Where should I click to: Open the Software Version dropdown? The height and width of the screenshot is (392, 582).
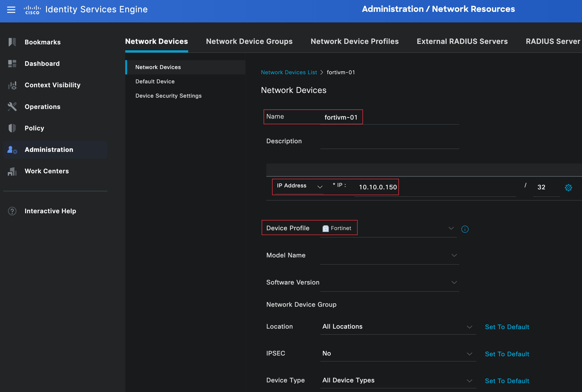(x=454, y=283)
